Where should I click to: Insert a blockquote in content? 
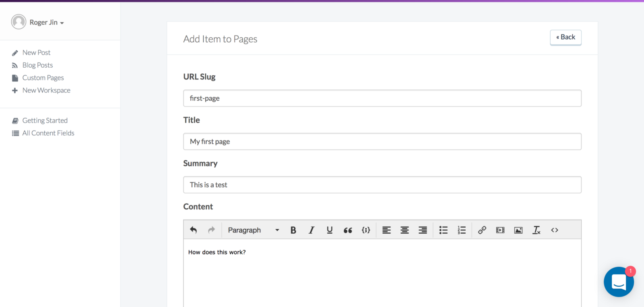348,230
